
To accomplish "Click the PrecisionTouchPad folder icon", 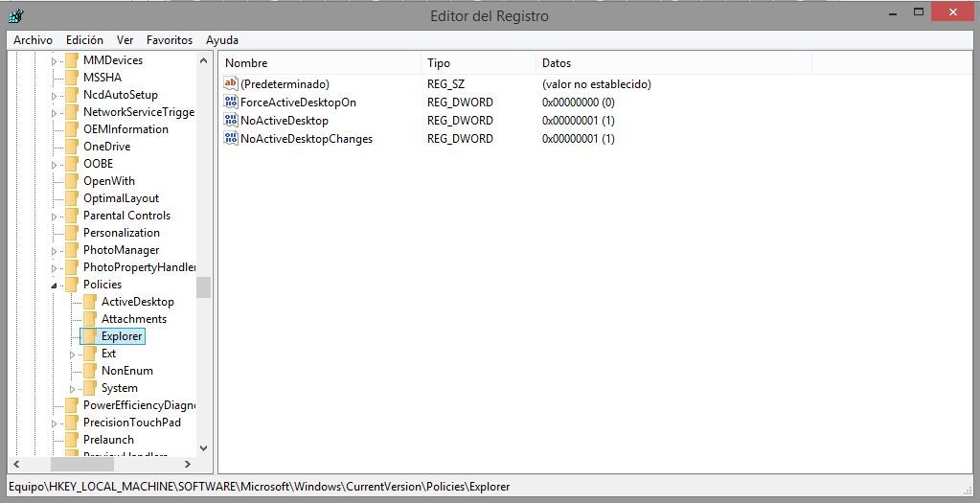I will [72, 423].
